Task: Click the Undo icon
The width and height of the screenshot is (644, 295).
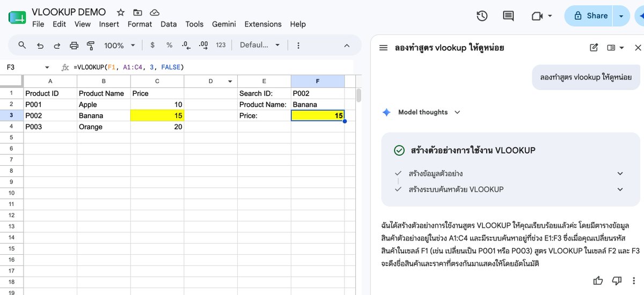Action: click(x=40, y=46)
